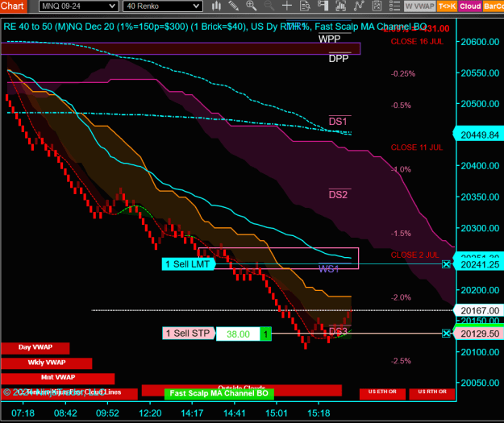Click the zoom in magnifier
The image size is (504, 423).
coord(251,6)
